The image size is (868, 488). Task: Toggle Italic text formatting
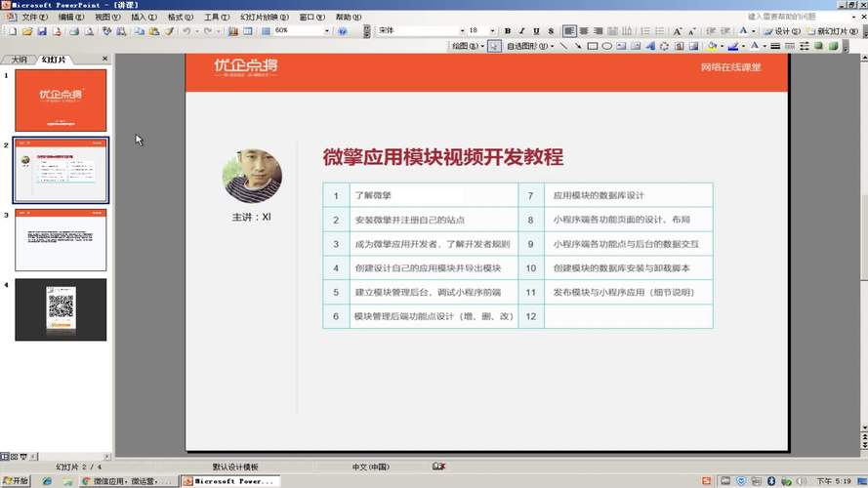coord(521,31)
